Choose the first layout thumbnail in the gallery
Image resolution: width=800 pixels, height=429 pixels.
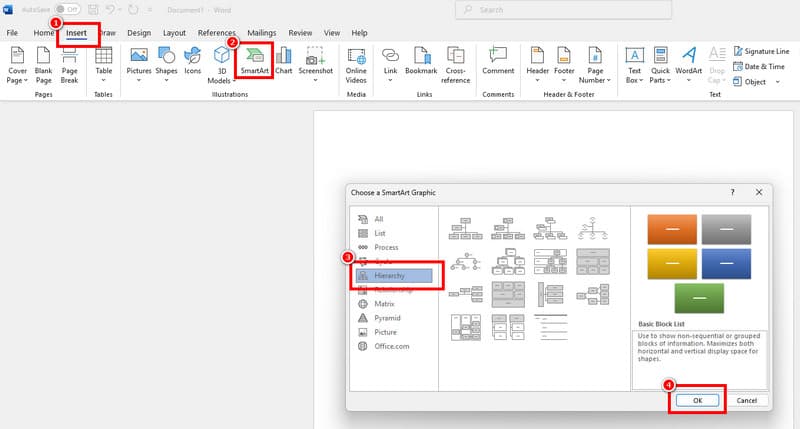(465, 229)
